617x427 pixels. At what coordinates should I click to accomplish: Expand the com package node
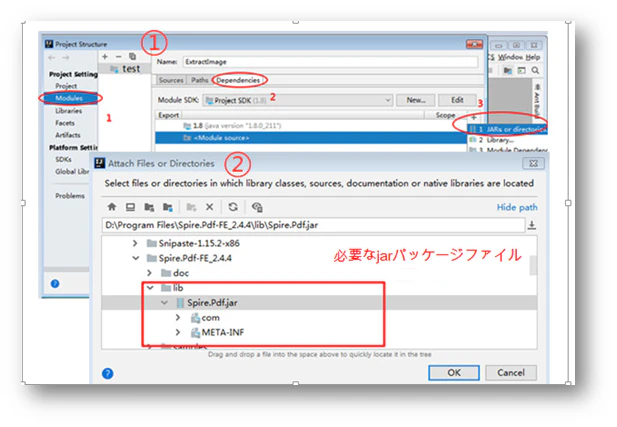point(178,318)
